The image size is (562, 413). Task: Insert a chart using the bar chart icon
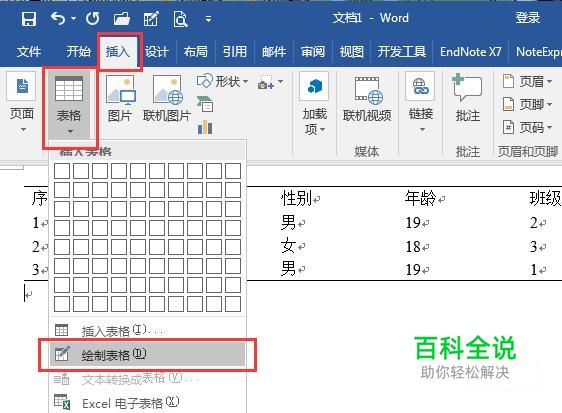(x=205, y=127)
